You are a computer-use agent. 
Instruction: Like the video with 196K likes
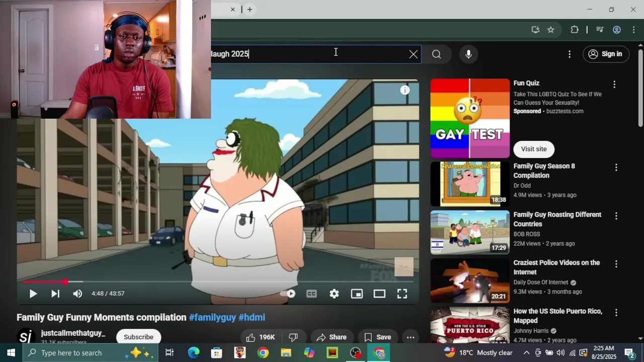coord(261,337)
